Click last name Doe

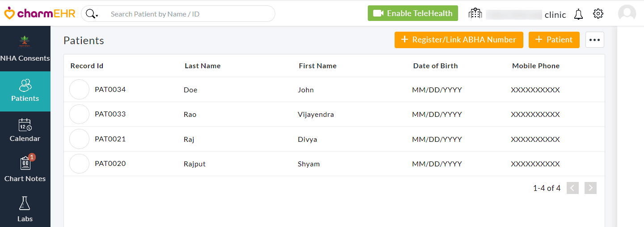click(x=190, y=90)
